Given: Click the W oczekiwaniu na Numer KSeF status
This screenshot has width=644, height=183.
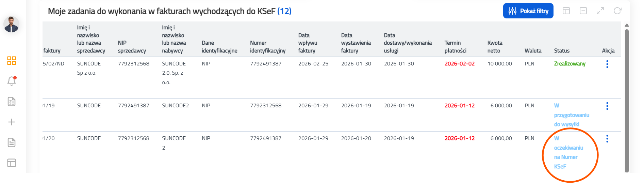Looking at the screenshot, I should tap(568, 152).
